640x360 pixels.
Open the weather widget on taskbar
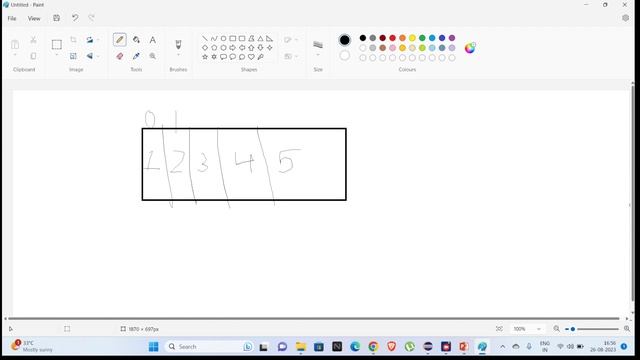(x=32, y=346)
